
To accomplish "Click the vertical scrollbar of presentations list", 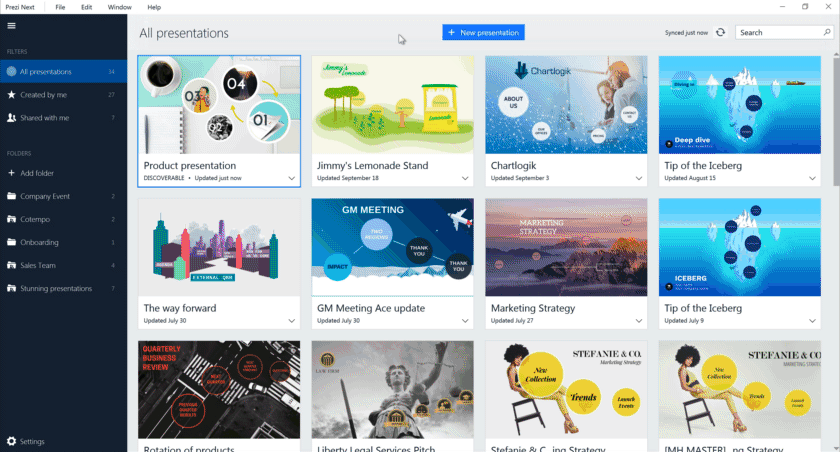I will pos(835,120).
